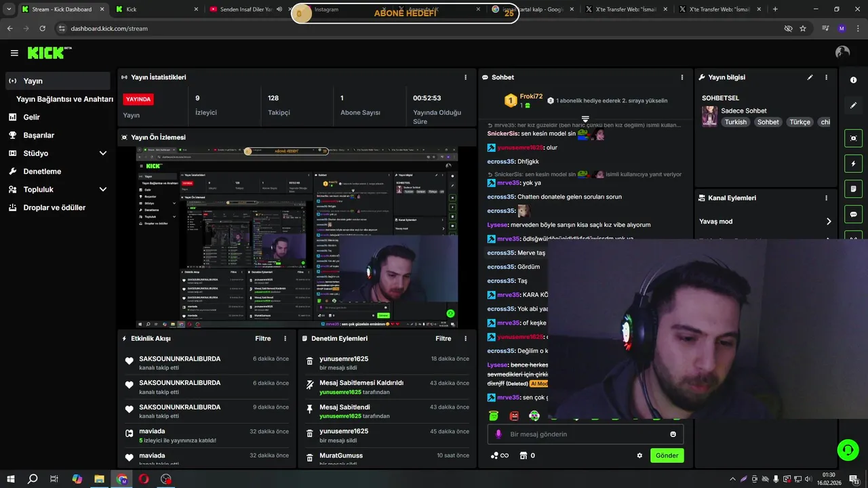Switch to the Kick browser tab
Screen dimensions: 868x488
157,9
